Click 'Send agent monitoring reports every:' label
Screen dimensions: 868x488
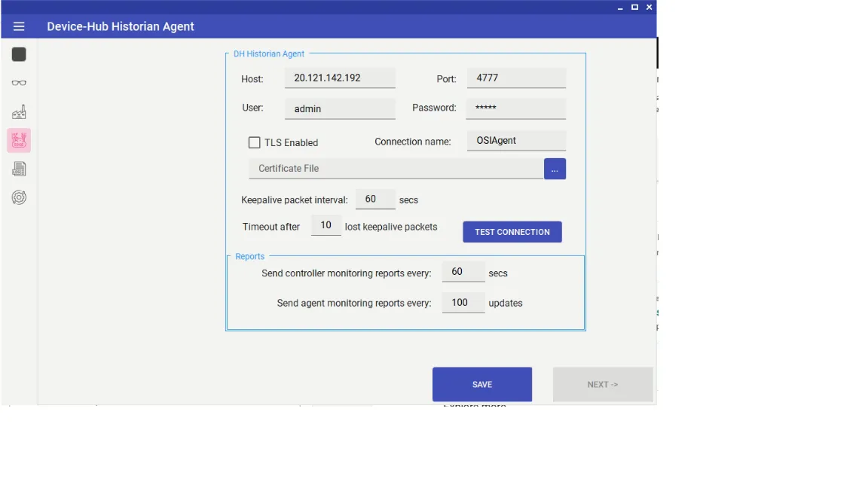[x=354, y=303]
